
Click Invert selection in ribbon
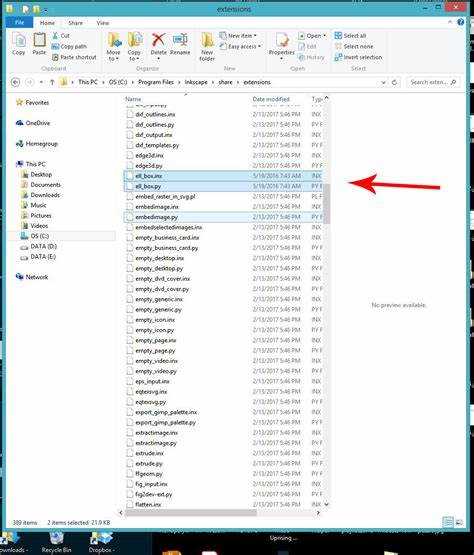(x=358, y=57)
